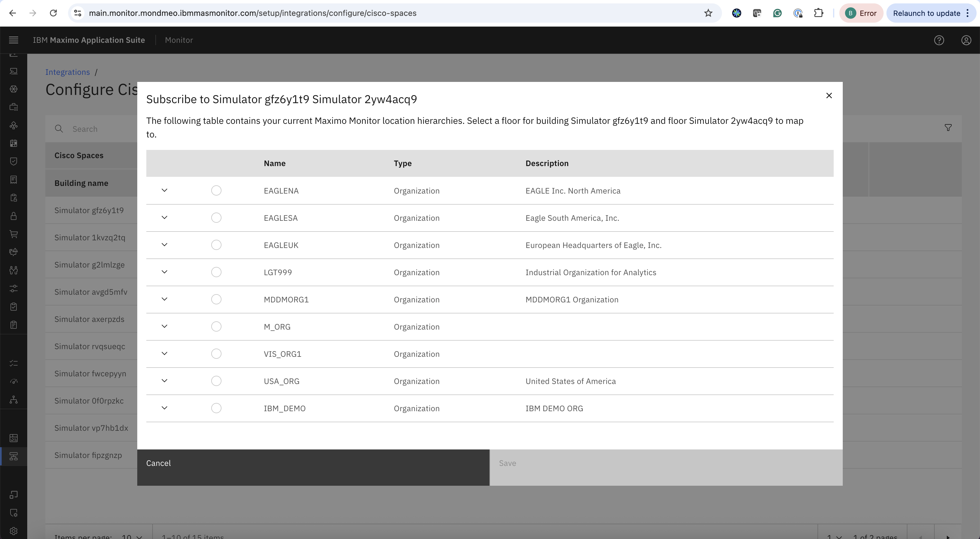The image size is (980, 539).
Task: Click the Name column header
Action: pos(275,164)
